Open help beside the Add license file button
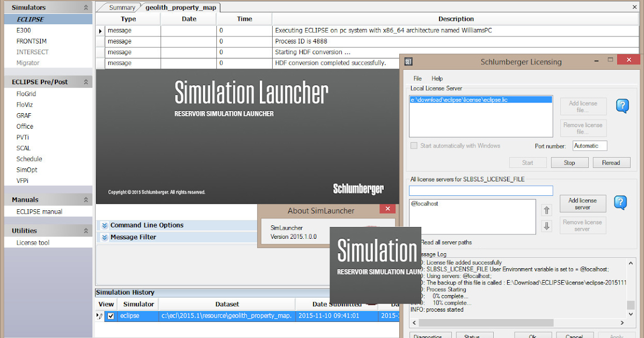Image resolution: width=644 pixels, height=338 pixels. [x=623, y=106]
